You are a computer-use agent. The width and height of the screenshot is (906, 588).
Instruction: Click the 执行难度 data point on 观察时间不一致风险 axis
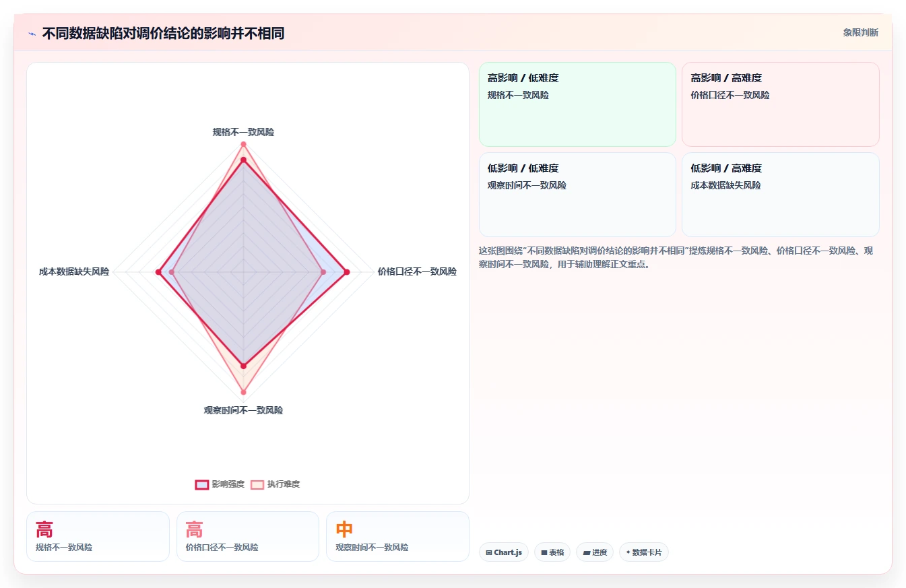[243, 392]
